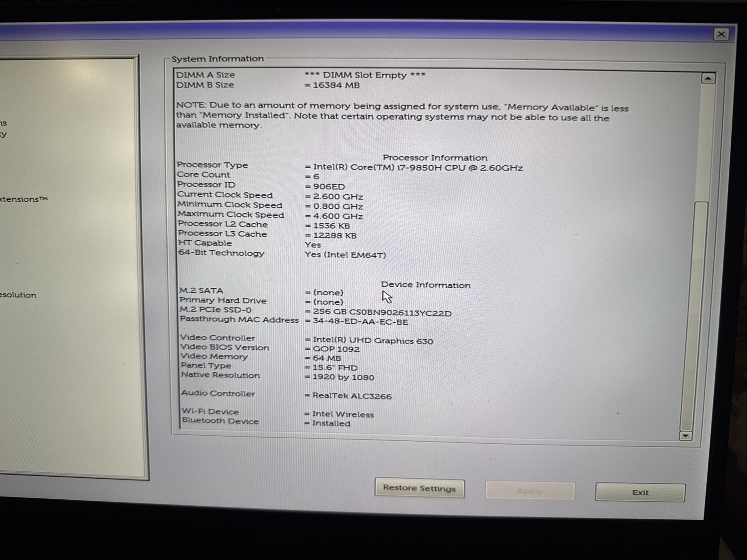
Task: Select the '= 4.600 GHz' maximum clock value
Action: coord(334,216)
